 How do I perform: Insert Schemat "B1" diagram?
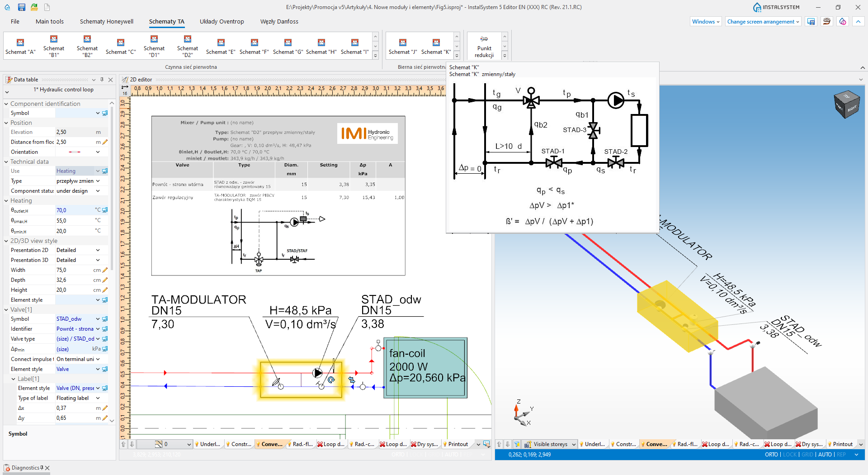click(54, 46)
